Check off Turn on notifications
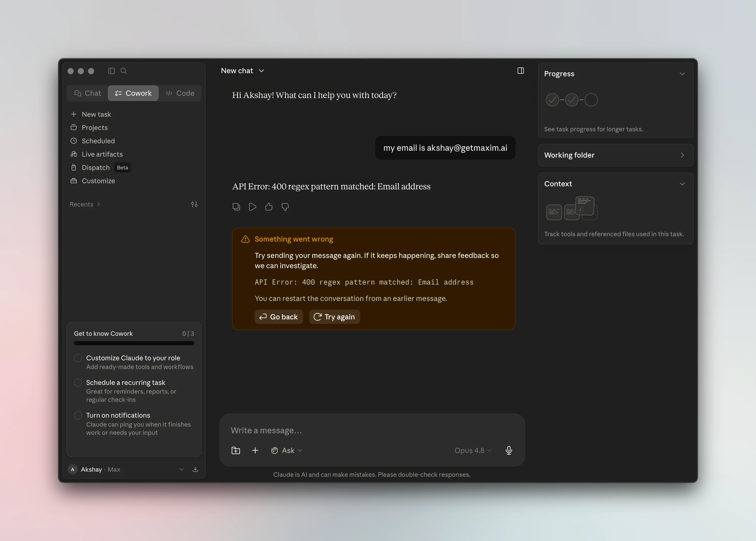The image size is (756, 541). 78,415
